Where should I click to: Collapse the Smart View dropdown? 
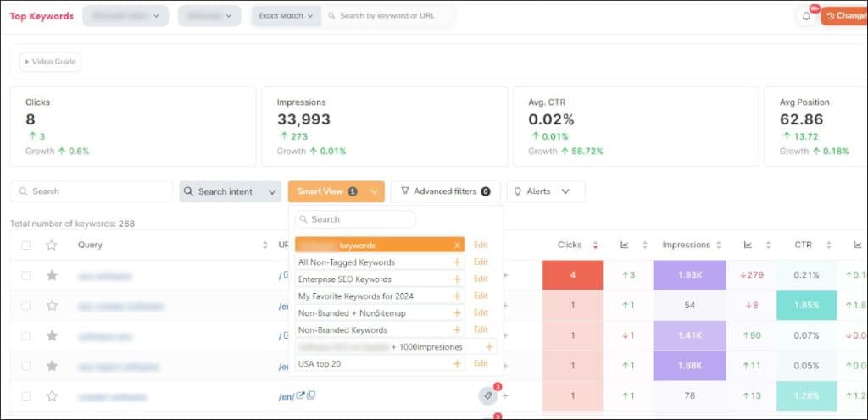[x=336, y=191]
